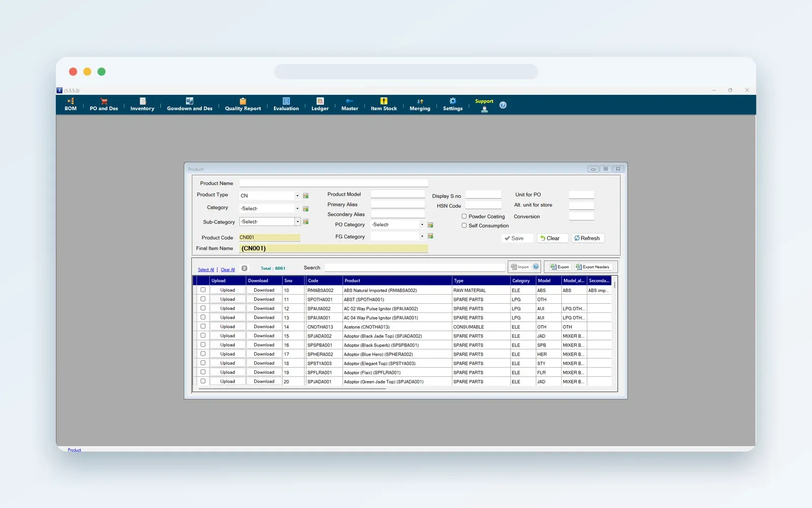Open PO and Des menu

click(x=104, y=105)
